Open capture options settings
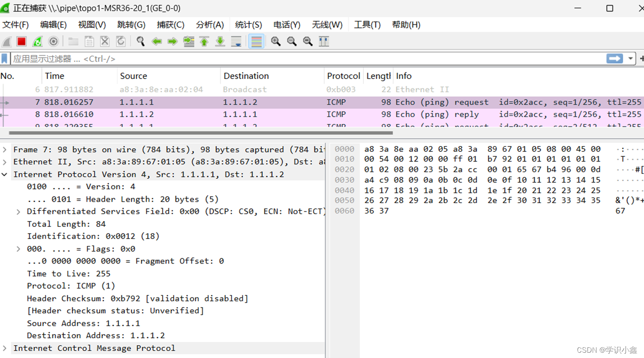The width and height of the screenshot is (644, 358). pyautogui.click(x=53, y=41)
